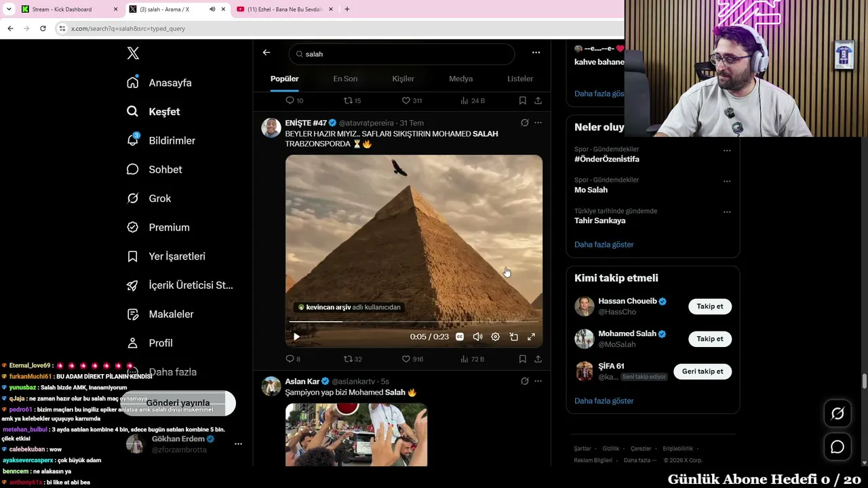This screenshot has width=868, height=488.
Task: Seek on the video progress bar
Action: 414,321
